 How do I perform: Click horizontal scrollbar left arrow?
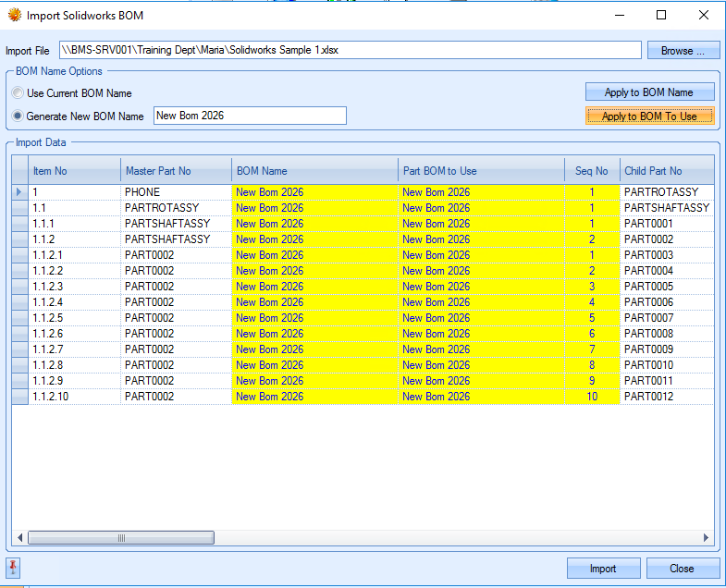19,537
